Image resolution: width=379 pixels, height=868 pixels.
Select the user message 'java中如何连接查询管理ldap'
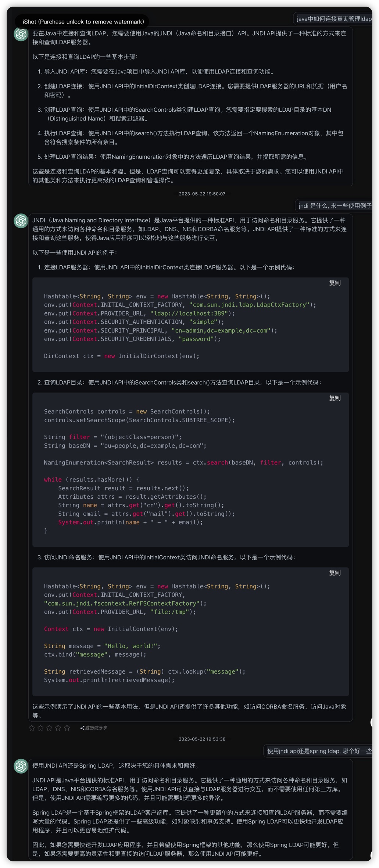[x=334, y=19]
